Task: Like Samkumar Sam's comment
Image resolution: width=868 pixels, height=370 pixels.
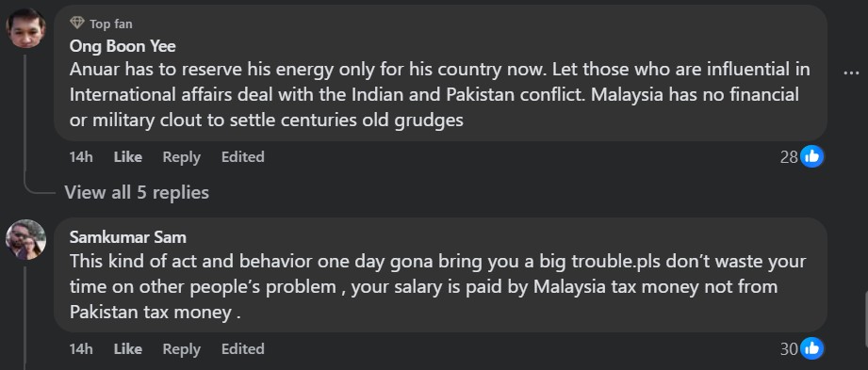Action: click(x=128, y=349)
